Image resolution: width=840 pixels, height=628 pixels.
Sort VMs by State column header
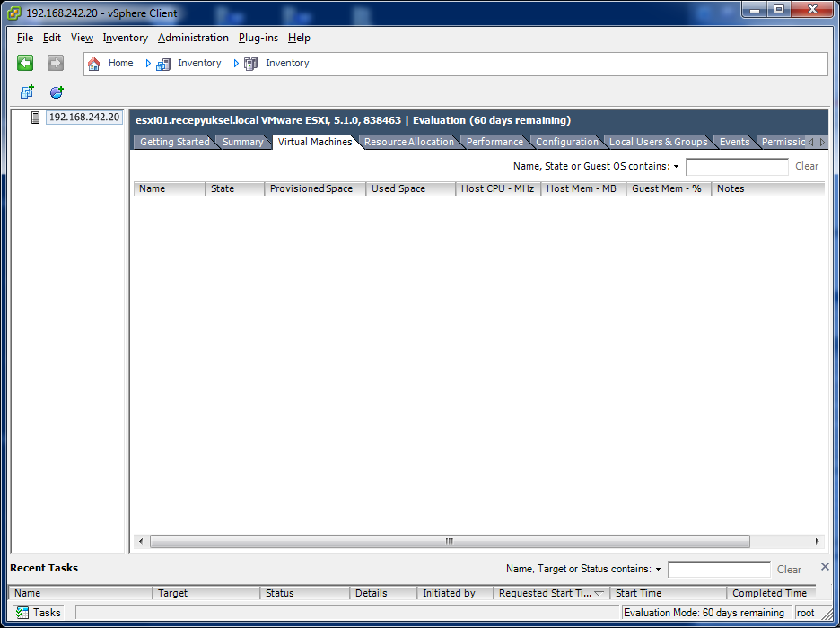tap(234, 188)
